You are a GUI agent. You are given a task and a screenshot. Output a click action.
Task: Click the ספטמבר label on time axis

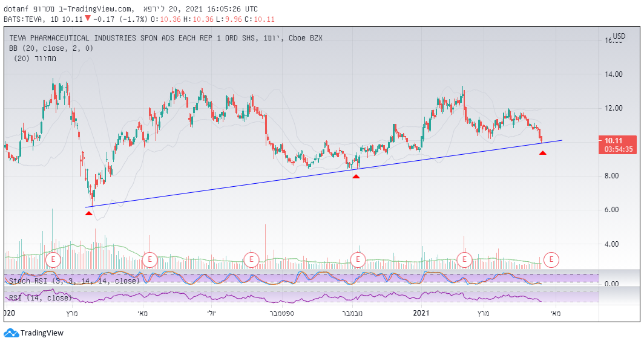pos(282,313)
